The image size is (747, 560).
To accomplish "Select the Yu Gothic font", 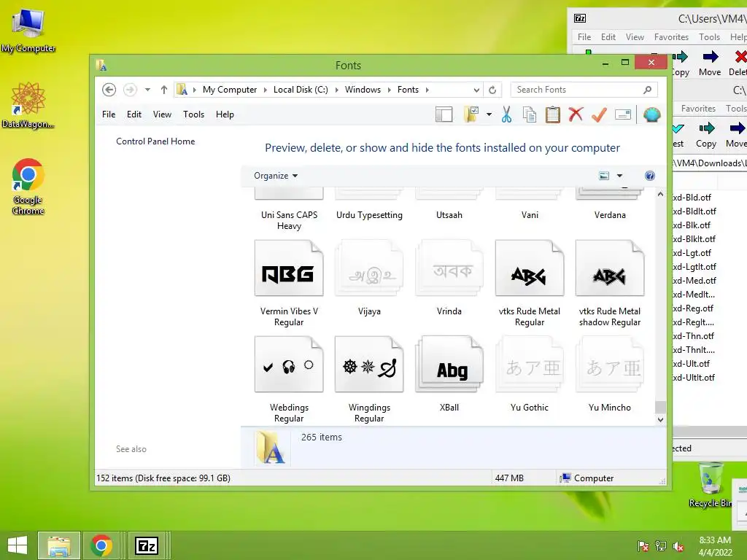I will tap(530, 374).
